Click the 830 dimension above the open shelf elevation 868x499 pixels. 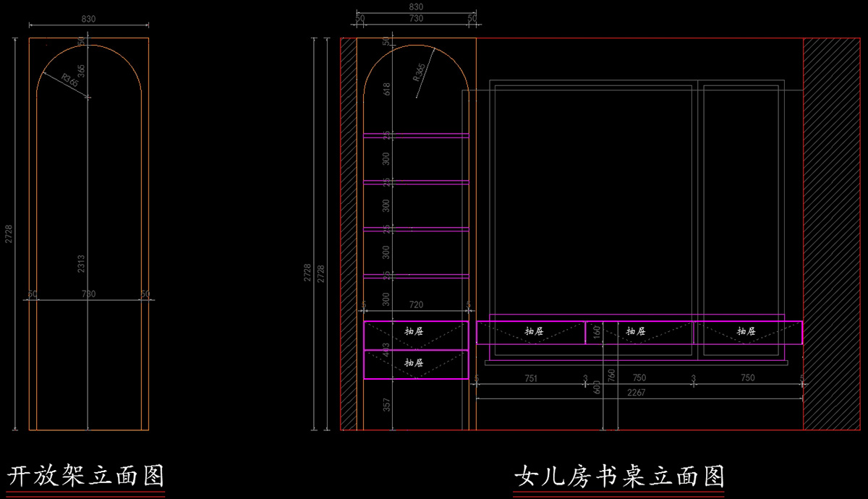[x=88, y=19]
